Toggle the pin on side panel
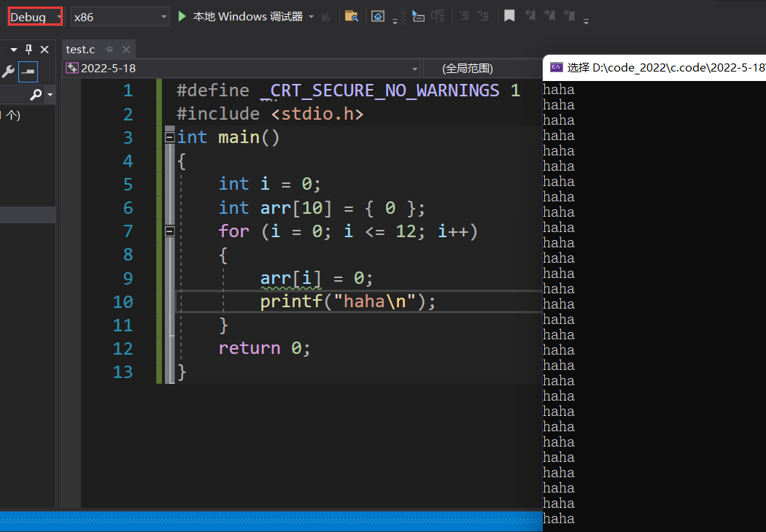This screenshot has height=532, width=766. [29, 50]
